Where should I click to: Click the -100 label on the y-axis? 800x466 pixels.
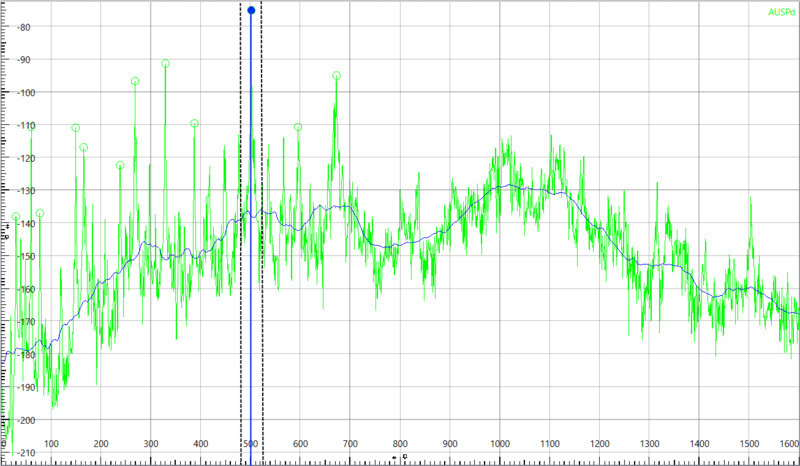pos(22,92)
